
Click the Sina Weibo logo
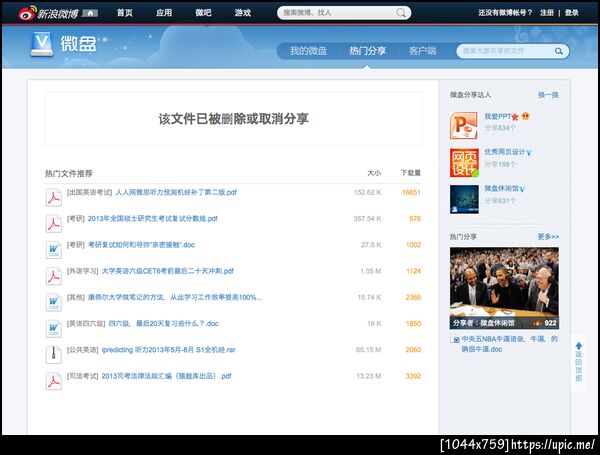pos(48,13)
